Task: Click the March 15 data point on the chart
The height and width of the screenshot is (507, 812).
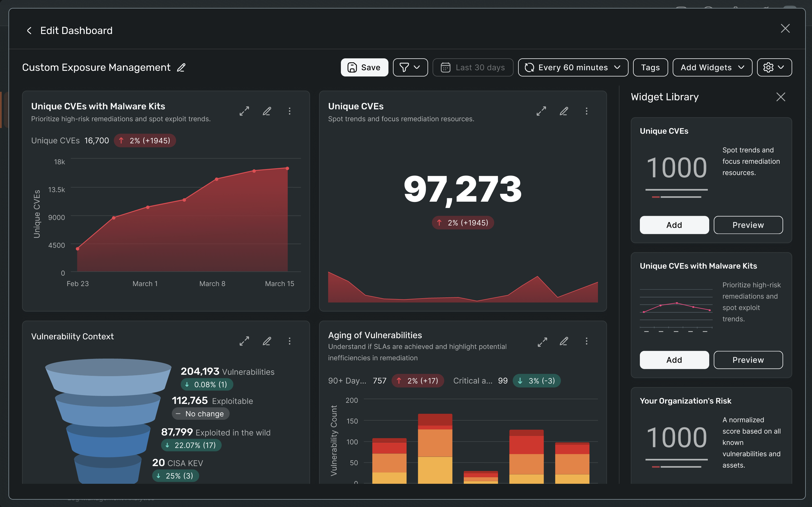Action: [x=287, y=168]
